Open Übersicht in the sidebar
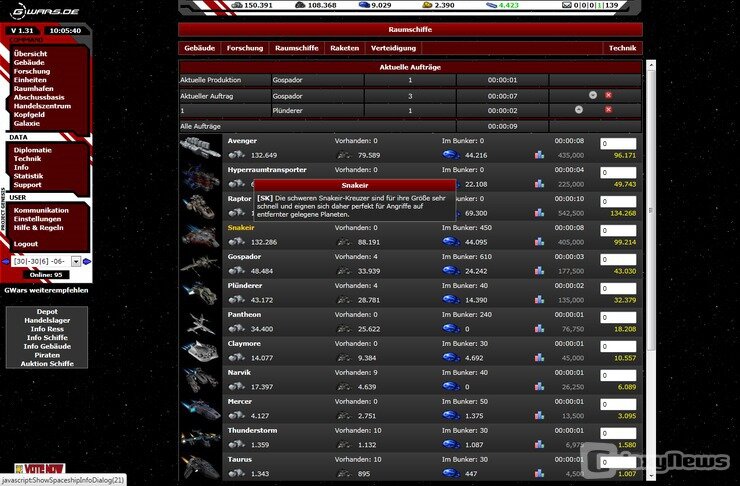 point(30,54)
